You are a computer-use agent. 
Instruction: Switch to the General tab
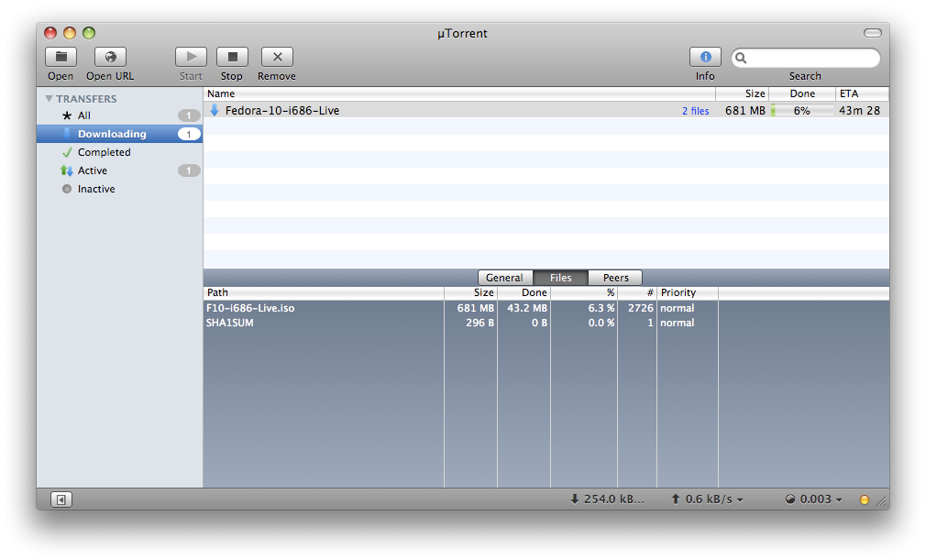click(505, 278)
